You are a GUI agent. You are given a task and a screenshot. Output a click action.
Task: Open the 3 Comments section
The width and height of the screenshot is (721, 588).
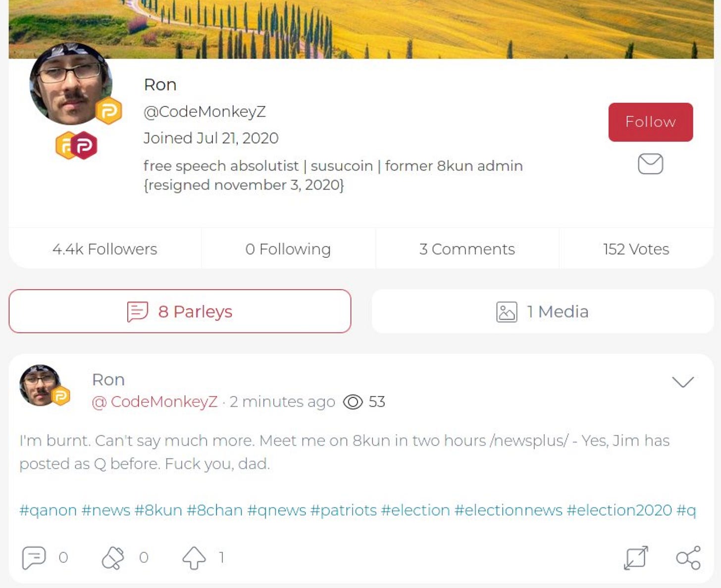pos(467,249)
